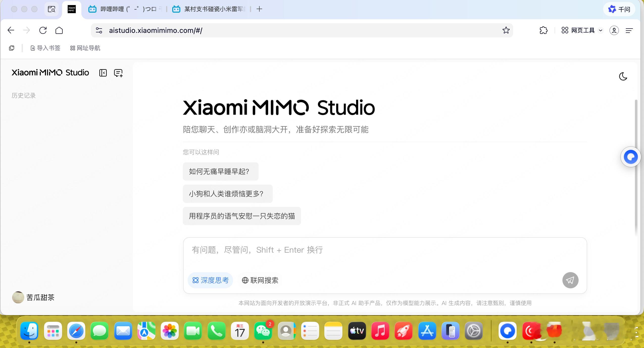
Task: Collapse the chat history sidebar
Action: tap(103, 73)
